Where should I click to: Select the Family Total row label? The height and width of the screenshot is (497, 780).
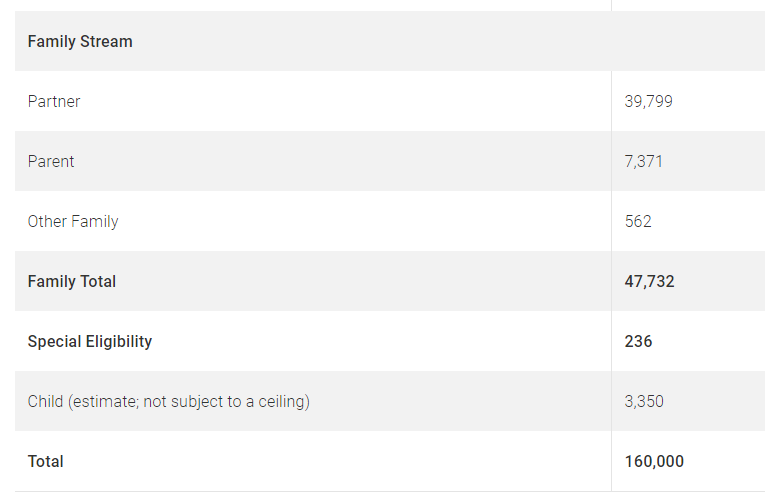pos(72,282)
